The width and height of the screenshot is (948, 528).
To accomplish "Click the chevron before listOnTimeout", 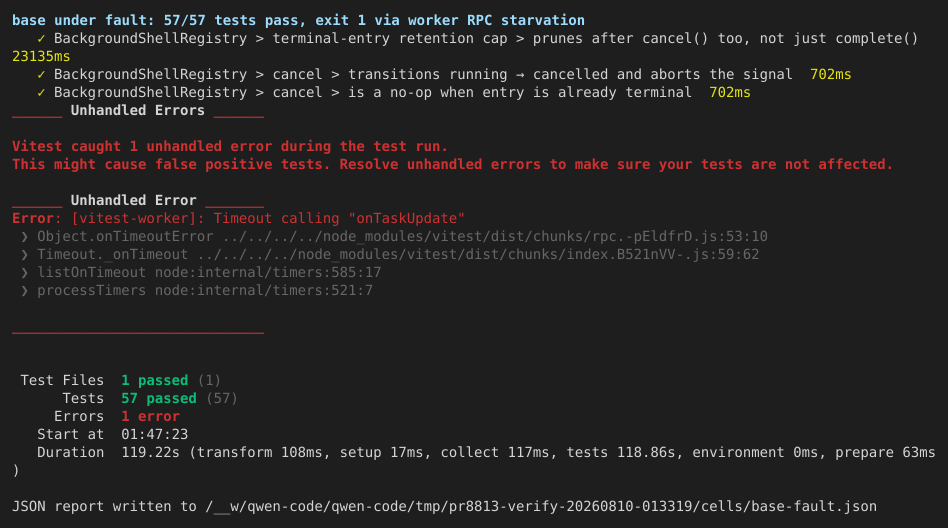I will [x=24, y=273].
